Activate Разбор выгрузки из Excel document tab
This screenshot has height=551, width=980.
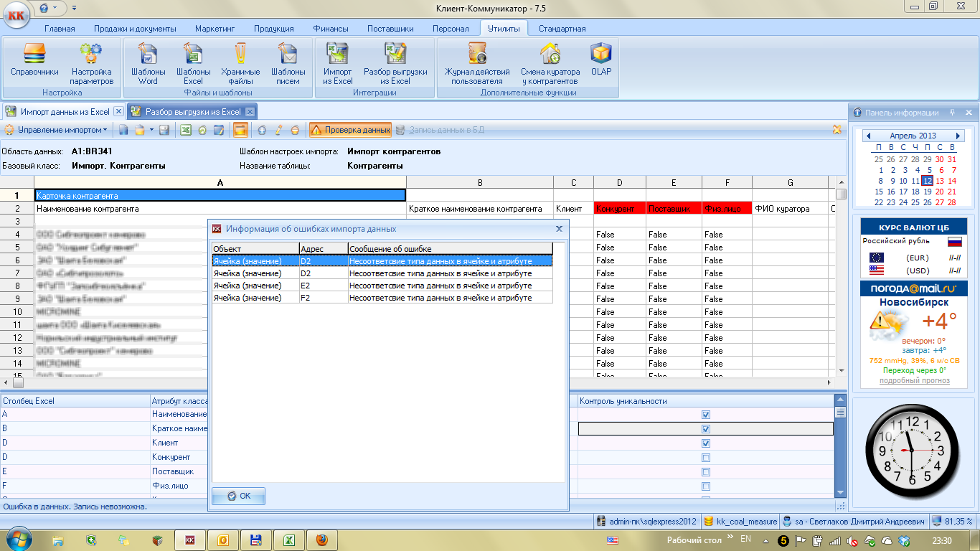click(x=192, y=112)
